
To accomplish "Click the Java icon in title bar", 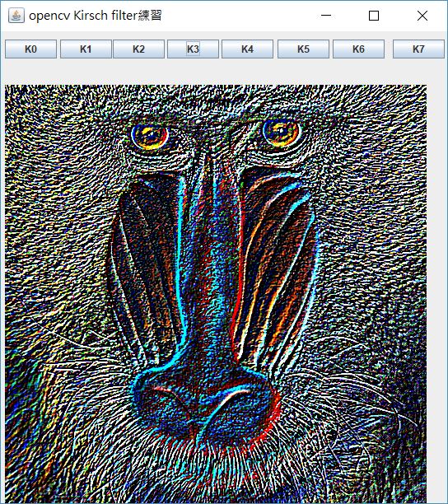I will point(16,16).
